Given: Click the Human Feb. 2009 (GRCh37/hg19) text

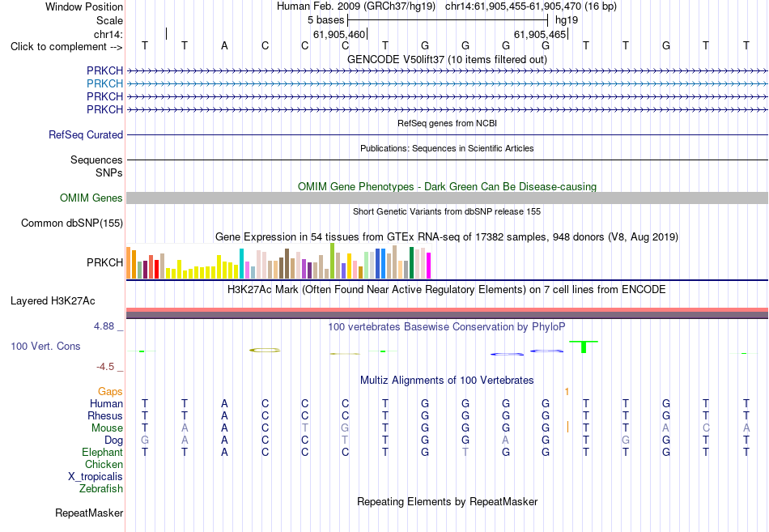Looking at the screenshot, I should [x=355, y=6].
